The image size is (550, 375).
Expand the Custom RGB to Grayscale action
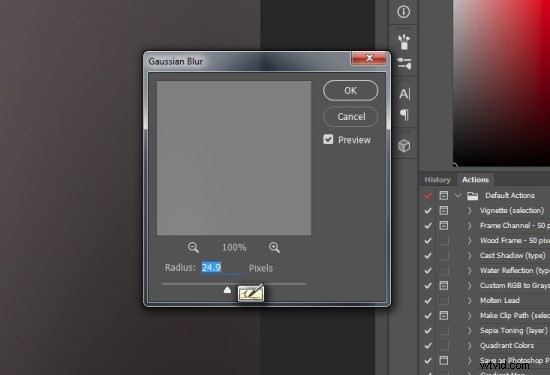point(470,285)
